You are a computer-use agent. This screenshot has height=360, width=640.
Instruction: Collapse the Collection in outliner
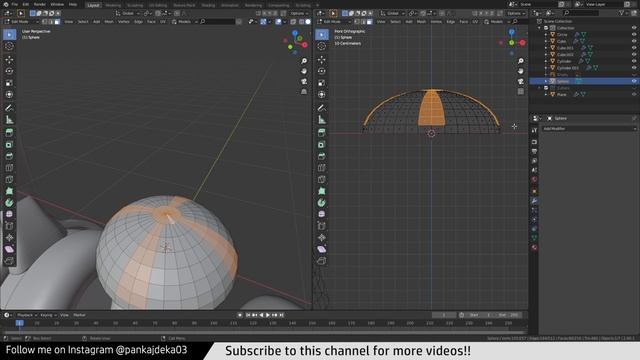pos(540,28)
